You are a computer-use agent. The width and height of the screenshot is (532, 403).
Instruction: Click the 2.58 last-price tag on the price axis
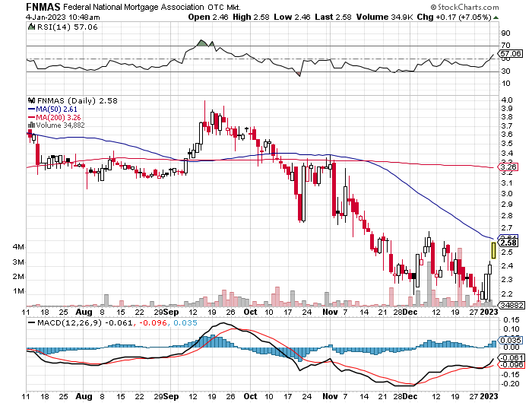[x=508, y=243]
